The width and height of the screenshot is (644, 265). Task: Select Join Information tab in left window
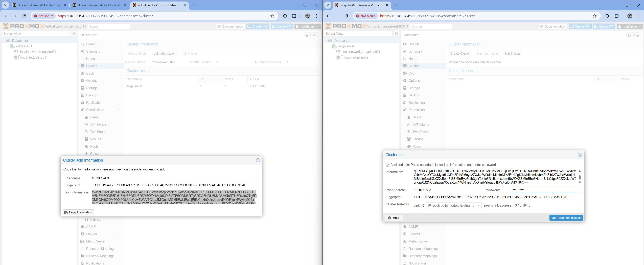[x=165, y=54]
